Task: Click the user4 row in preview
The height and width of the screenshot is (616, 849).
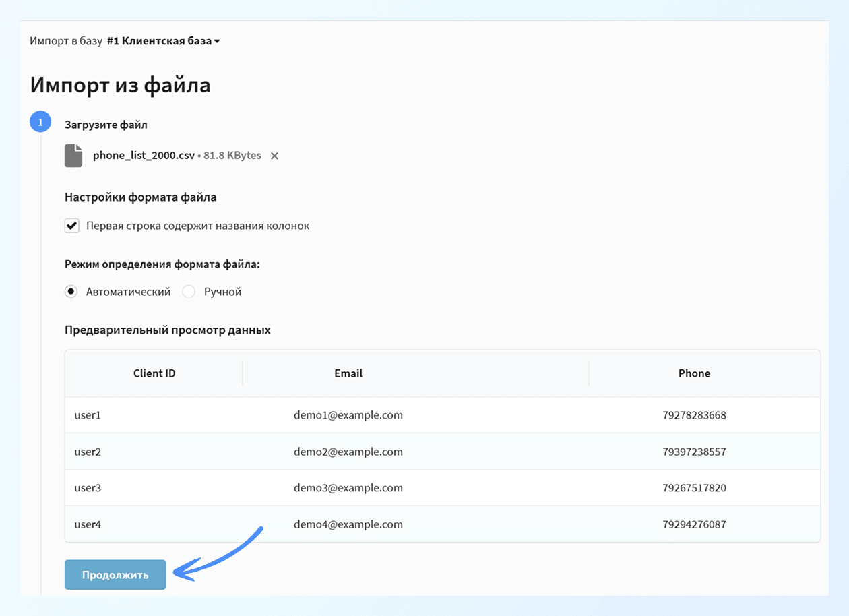Action: (x=88, y=524)
